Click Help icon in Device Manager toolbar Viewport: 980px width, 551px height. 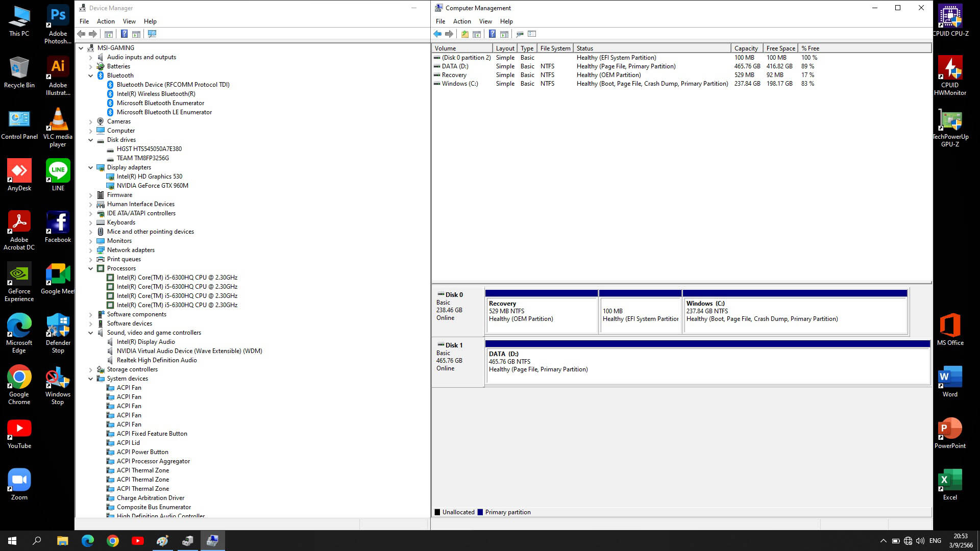[x=124, y=34]
